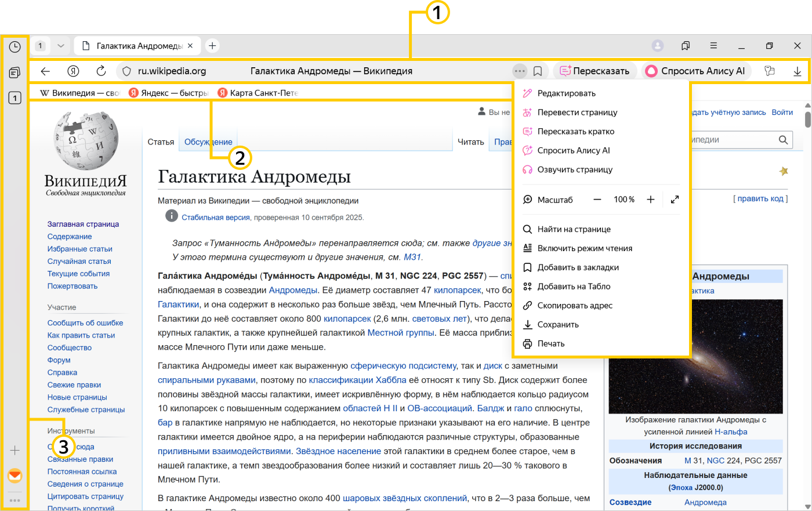Click the back navigation arrow
Image resolution: width=812 pixels, height=511 pixels.
[45, 71]
